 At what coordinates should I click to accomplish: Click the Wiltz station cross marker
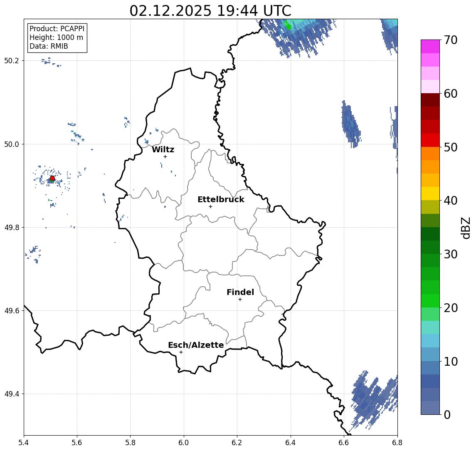[165, 156]
